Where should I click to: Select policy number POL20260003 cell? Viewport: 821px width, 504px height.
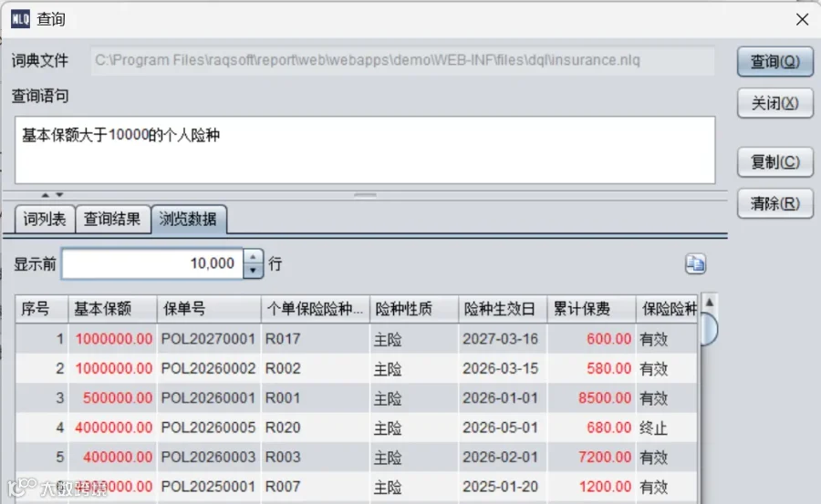click(x=209, y=457)
